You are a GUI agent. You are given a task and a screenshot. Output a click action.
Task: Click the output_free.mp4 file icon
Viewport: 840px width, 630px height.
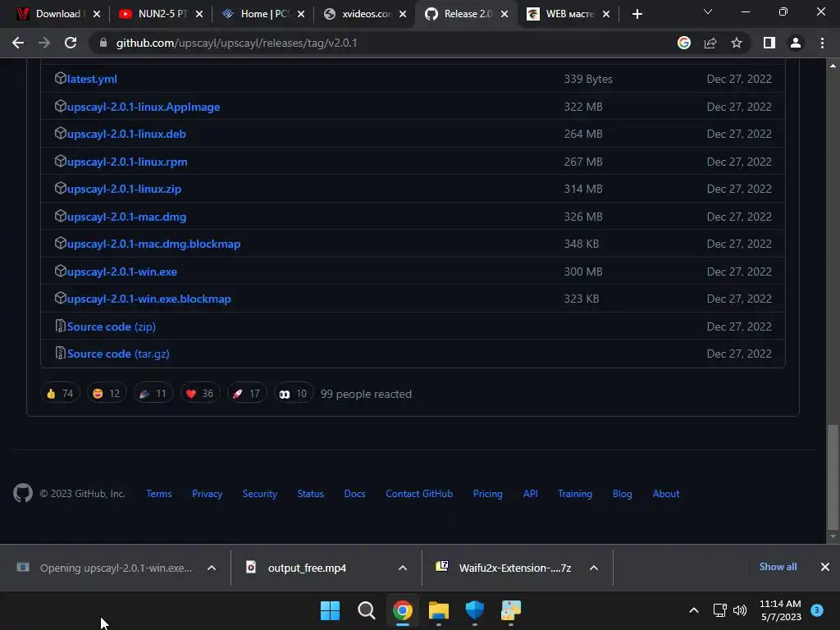coord(251,567)
